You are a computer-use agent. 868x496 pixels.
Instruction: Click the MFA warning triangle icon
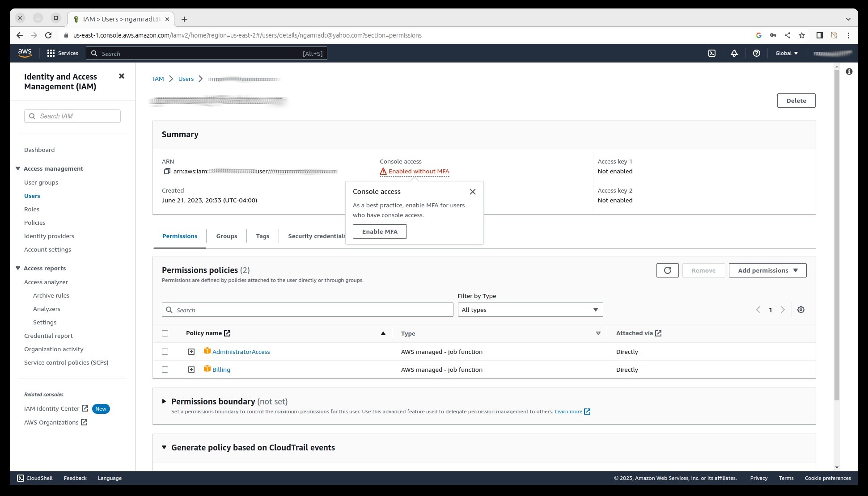point(383,171)
